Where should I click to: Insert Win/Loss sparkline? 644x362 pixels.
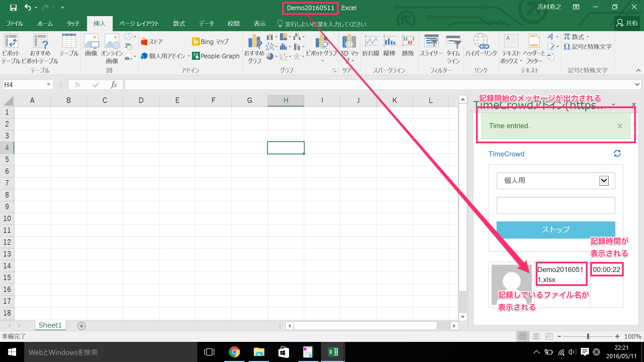click(x=408, y=45)
